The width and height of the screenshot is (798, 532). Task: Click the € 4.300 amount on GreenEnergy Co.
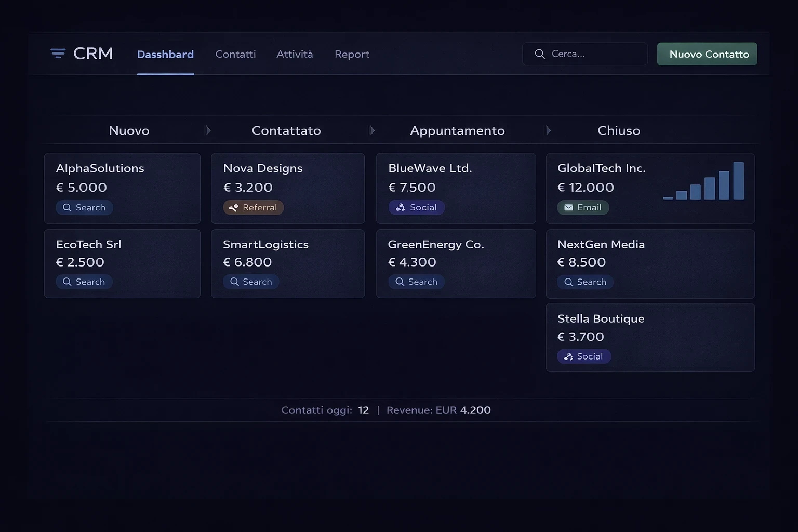point(413,262)
